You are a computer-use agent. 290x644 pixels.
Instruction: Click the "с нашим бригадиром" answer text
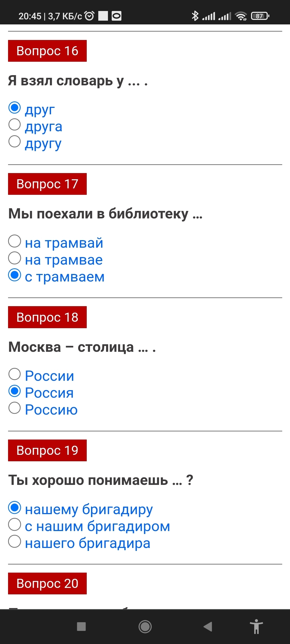(x=97, y=526)
